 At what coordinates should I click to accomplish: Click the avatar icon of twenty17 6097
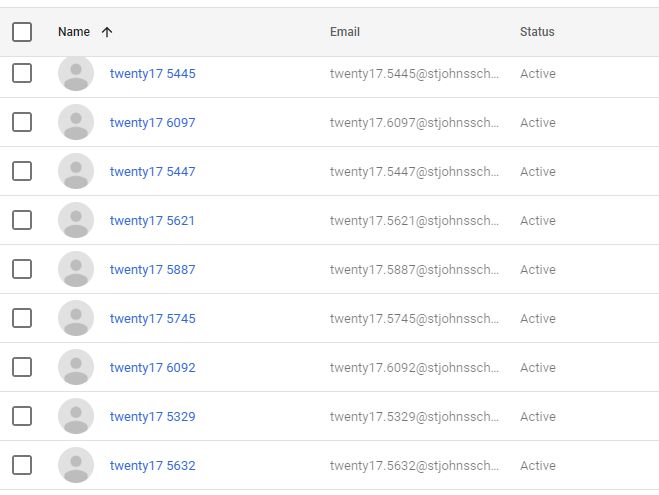pos(76,122)
